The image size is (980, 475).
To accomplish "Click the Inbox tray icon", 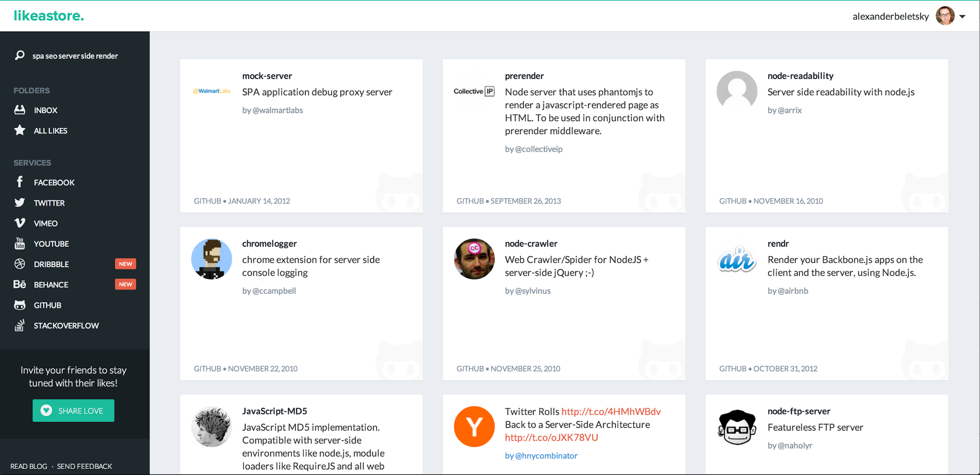I will point(19,110).
